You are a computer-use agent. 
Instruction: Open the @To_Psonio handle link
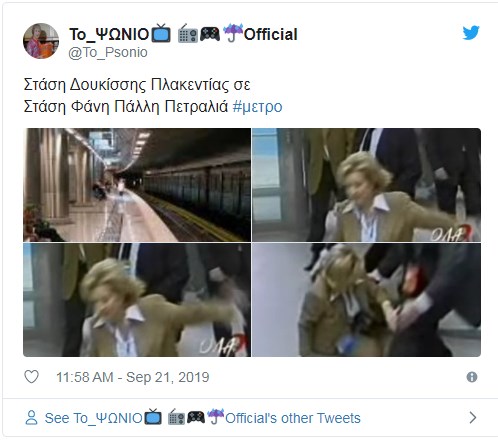[108, 53]
